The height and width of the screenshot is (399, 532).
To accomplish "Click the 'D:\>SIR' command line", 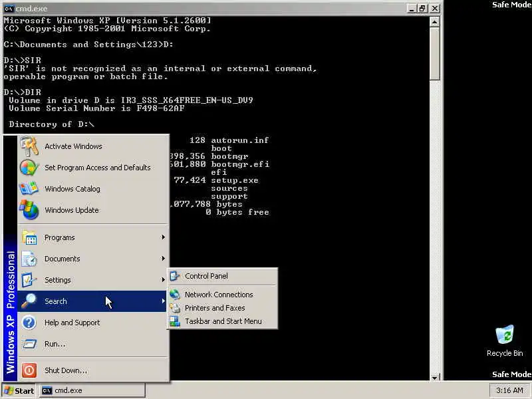I will pyautogui.click(x=23, y=61).
